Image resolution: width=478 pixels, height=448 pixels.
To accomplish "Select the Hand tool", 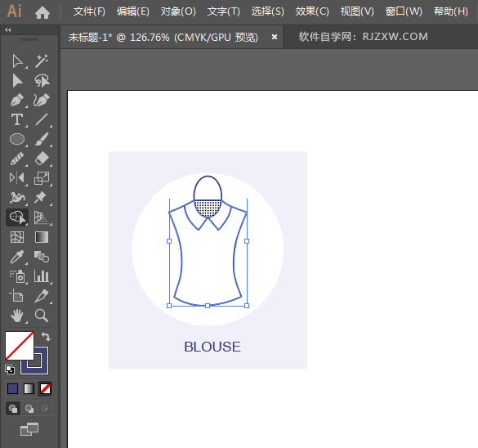I will 17,316.
